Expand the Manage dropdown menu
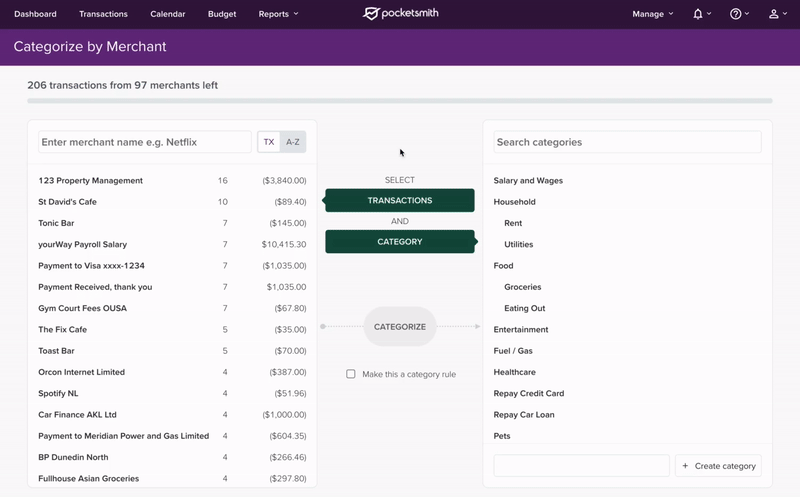This screenshot has height=497, width=800. point(652,14)
